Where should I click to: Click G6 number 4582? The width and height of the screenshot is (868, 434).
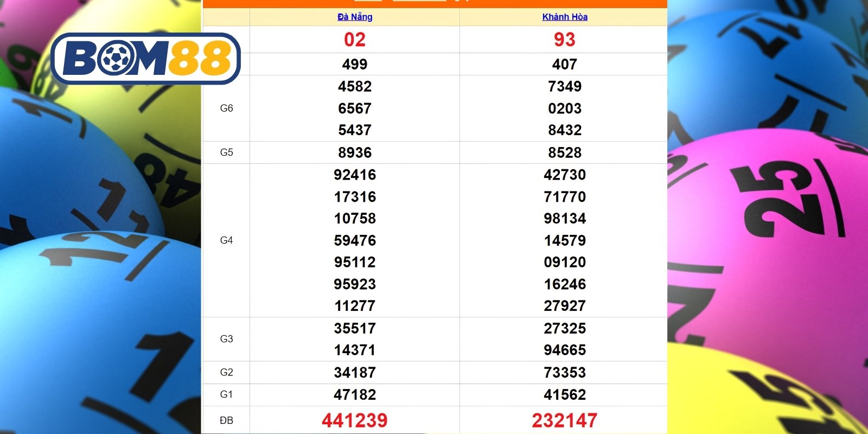pos(355,86)
